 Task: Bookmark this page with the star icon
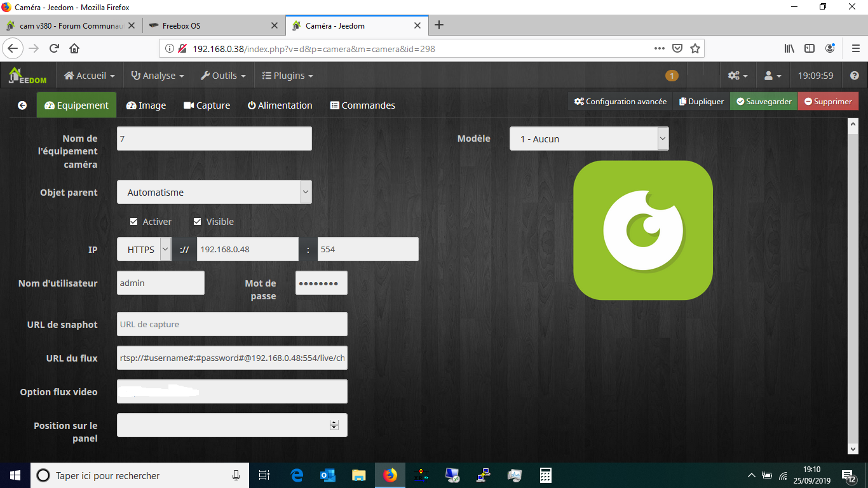tap(695, 48)
